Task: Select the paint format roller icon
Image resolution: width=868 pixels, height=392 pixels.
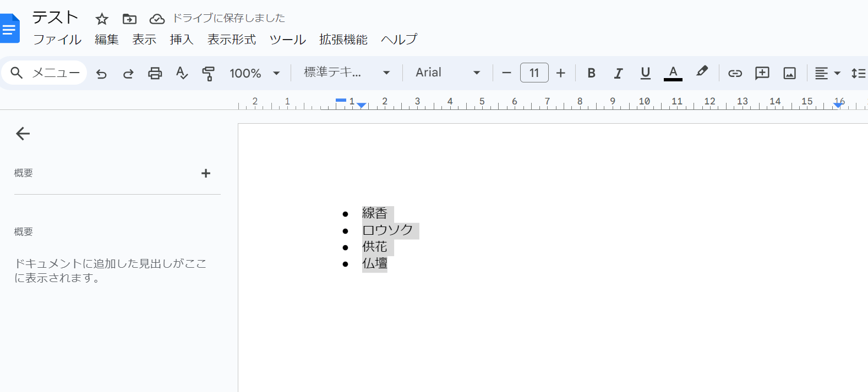Action: point(209,73)
